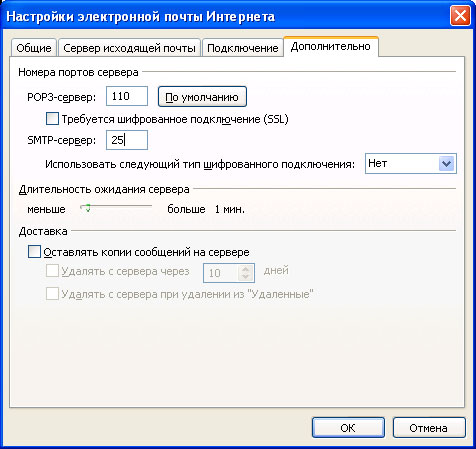Click the По умолчанию button
The image size is (476, 449).
tap(202, 97)
